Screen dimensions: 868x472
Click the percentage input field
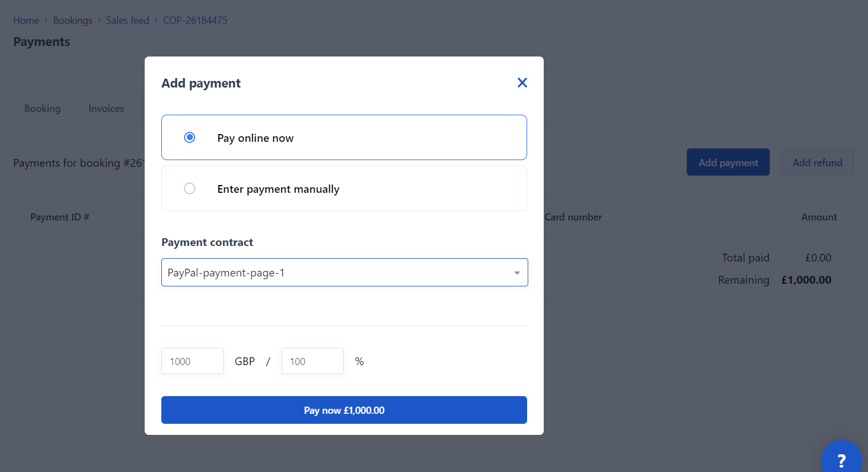pos(313,361)
